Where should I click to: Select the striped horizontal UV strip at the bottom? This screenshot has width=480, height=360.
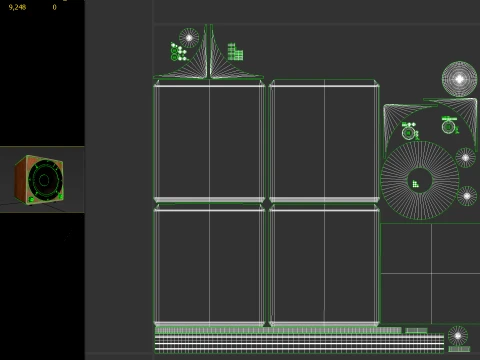coord(299,343)
